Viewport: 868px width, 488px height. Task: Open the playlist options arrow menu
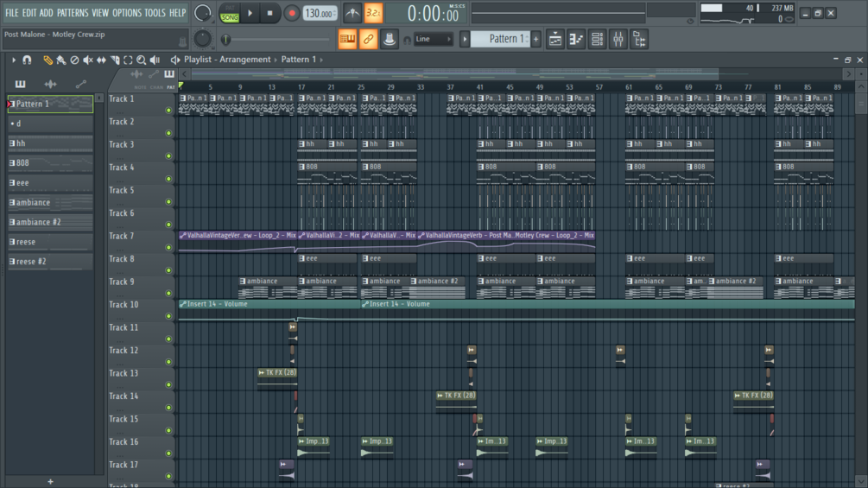pyautogui.click(x=14, y=60)
